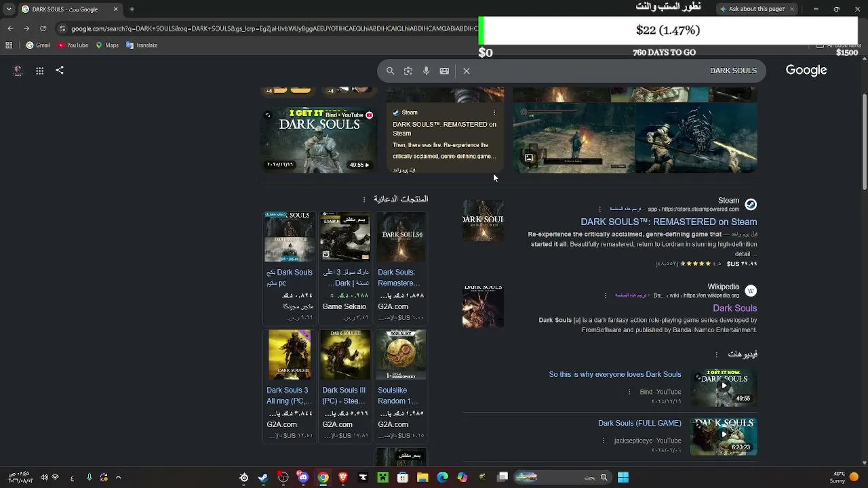The image size is (868, 488).
Task: Show hidden system tray icons
Action: coord(118,477)
